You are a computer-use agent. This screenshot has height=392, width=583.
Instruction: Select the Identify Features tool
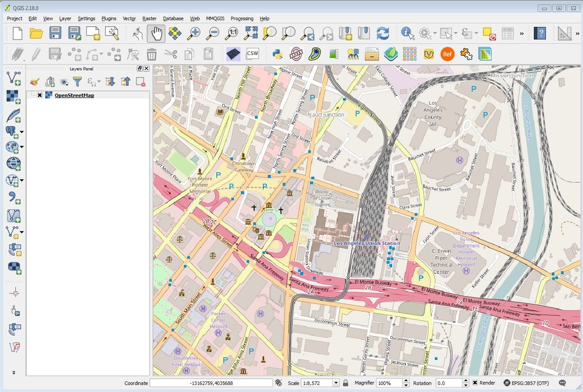tap(408, 33)
